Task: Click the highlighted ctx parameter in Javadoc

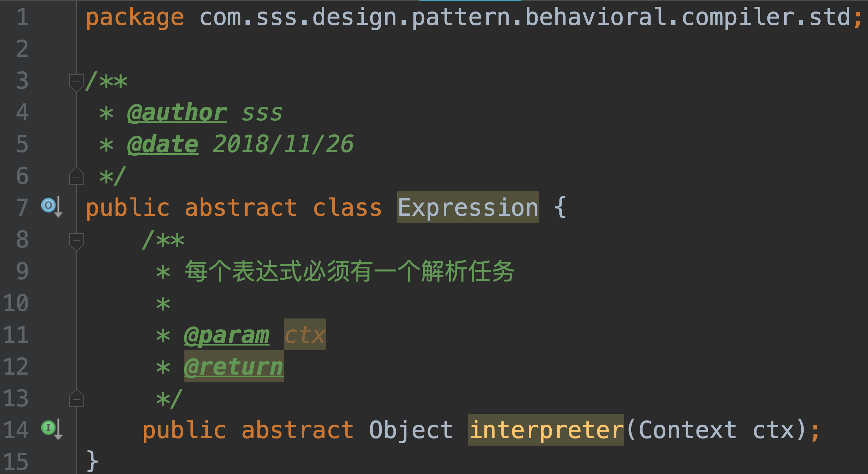Action: (x=305, y=335)
